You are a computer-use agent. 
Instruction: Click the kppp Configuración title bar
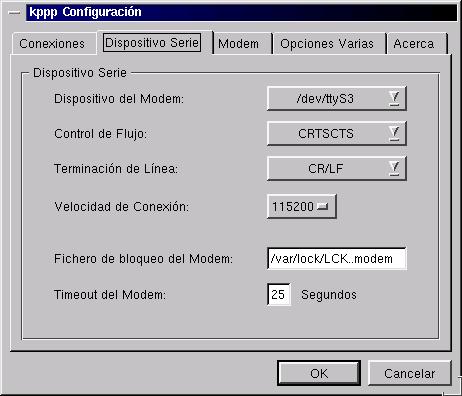pos(242,12)
